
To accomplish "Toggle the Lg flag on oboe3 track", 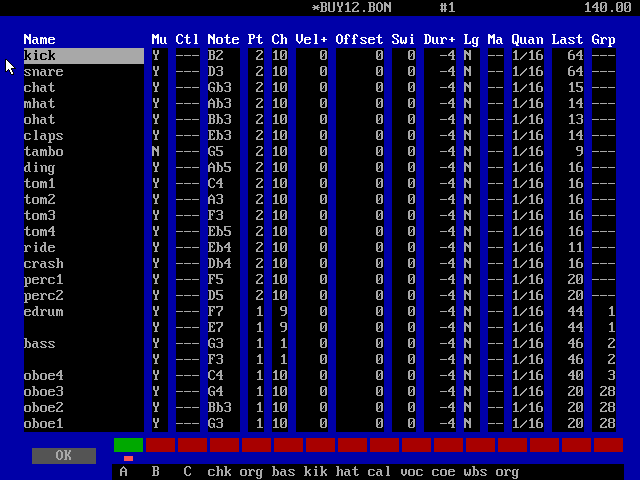I will click(471, 391).
